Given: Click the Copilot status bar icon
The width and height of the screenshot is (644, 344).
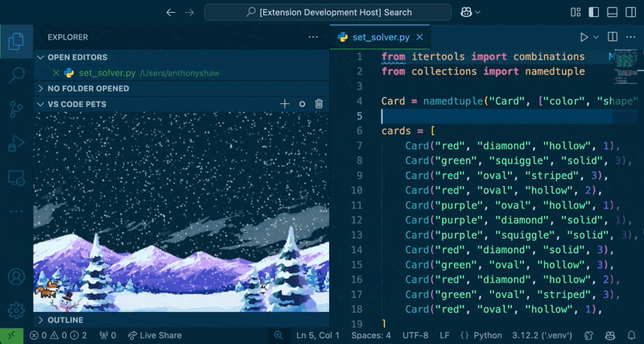Looking at the screenshot, I should (610, 335).
